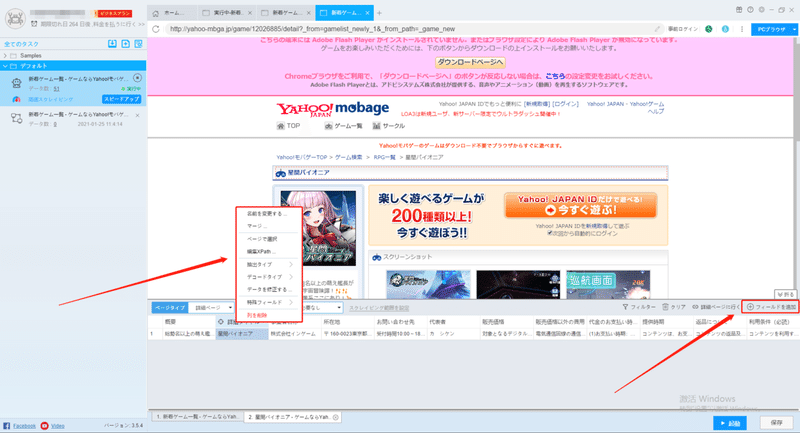Screen dimensions: 800x433
Task: Click the 今すぐ遊ぶ orange button
Action: (580, 205)
